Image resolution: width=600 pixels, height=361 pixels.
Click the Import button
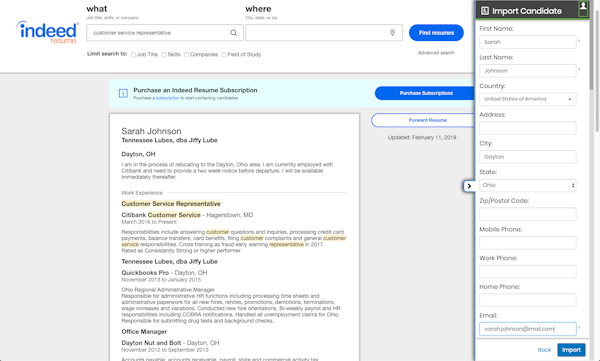tap(571, 350)
